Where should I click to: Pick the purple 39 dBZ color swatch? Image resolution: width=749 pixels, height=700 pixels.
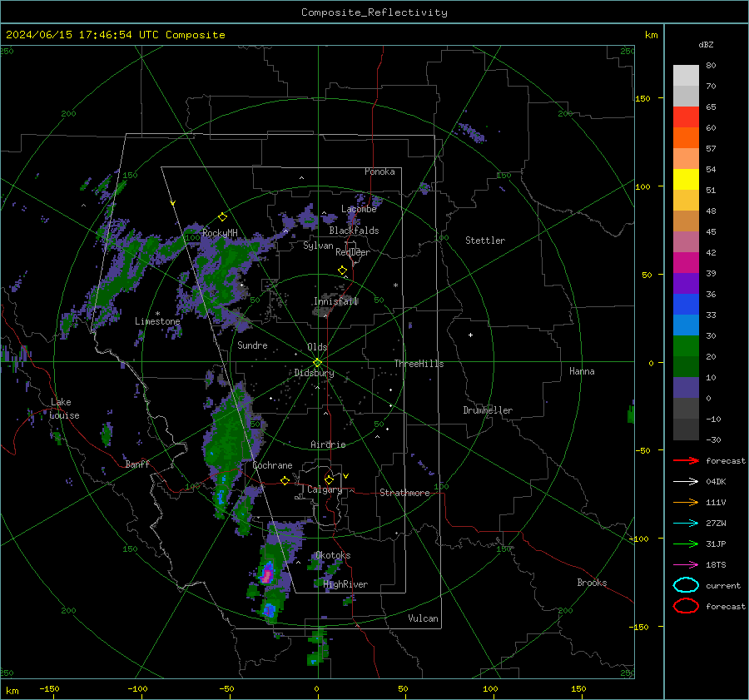tap(686, 283)
